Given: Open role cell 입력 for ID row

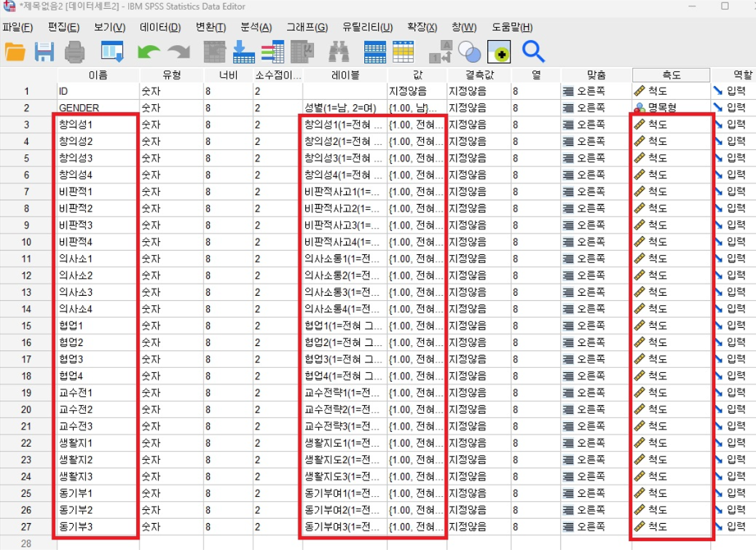Looking at the screenshot, I should [x=733, y=91].
